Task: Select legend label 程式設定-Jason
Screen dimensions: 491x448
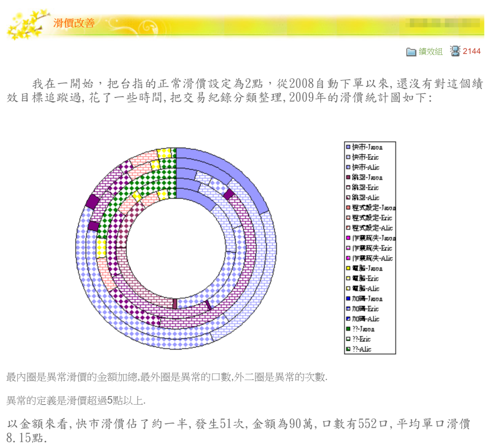Action: (374, 207)
